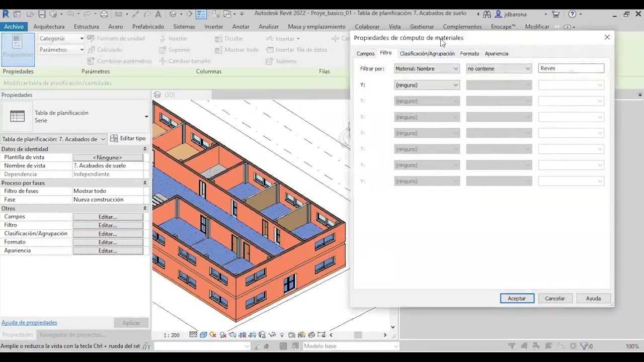This screenshot has width=644, height=362.
Task: Open the Ayuda de propiedades link
Action: click(29, 323)
